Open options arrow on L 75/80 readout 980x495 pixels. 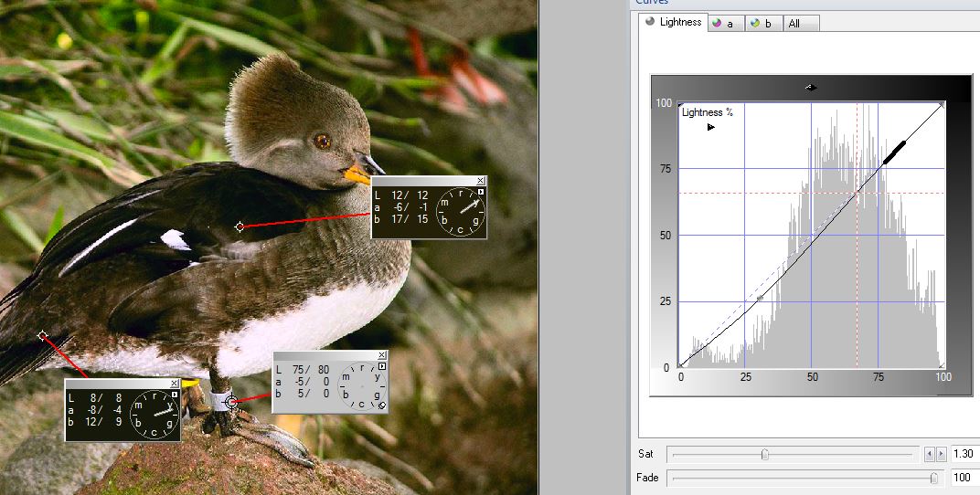pyautogui.click(x=382, y=366)
